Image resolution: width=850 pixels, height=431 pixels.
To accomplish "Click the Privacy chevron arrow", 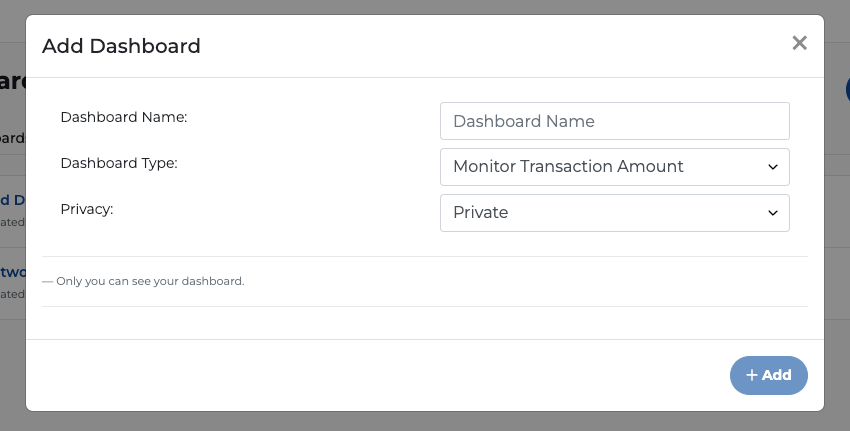I will click(x=772, y=213).
